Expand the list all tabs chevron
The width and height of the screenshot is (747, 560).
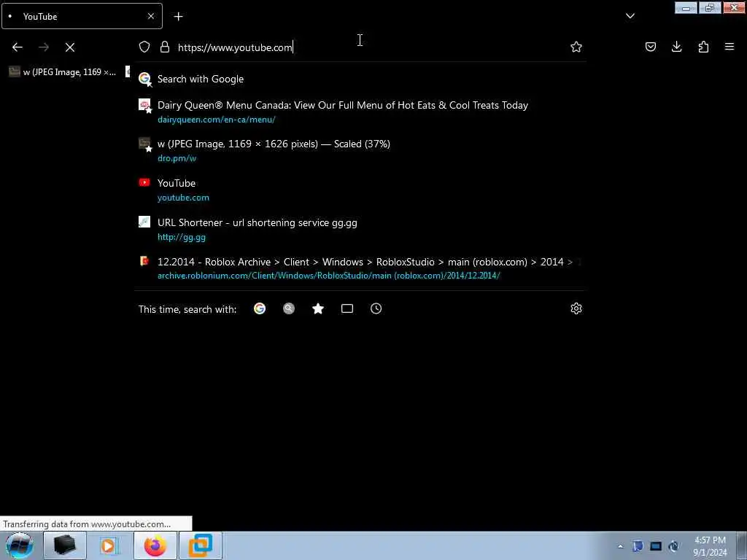(630, 16)
